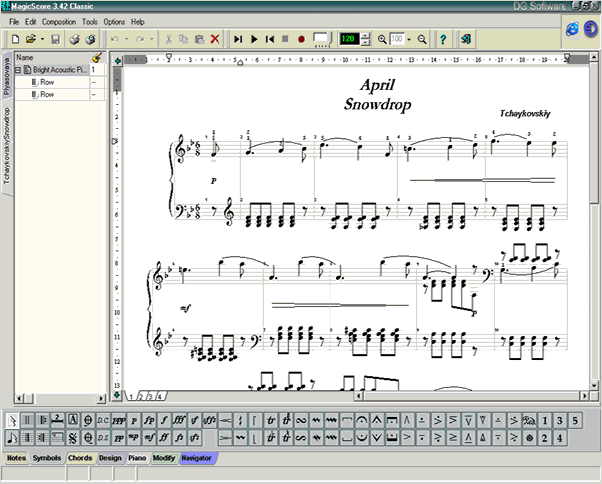Select the text (A) symbol tool
The width and height of the screenshot is (602, 484).
[73, 421]
